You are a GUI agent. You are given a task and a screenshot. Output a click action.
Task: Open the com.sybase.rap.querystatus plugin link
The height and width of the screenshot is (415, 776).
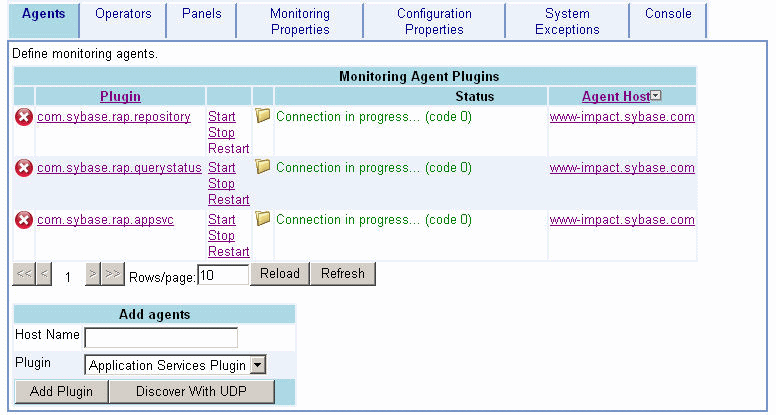pyautogui.click(x=119, y=168)
